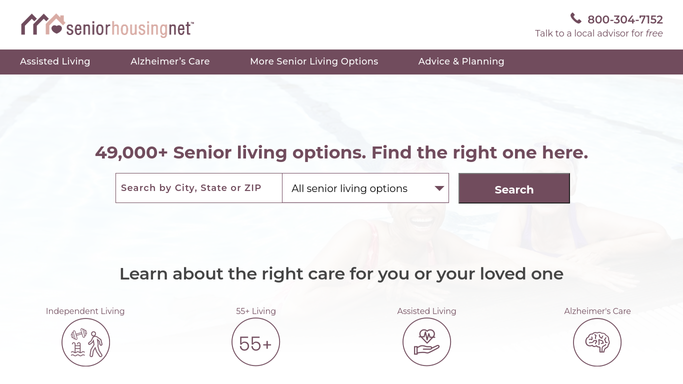Viewport: 683px width, 384px height.
Task: Open Assisted Living navigation menu
Action: pos(55,61)
